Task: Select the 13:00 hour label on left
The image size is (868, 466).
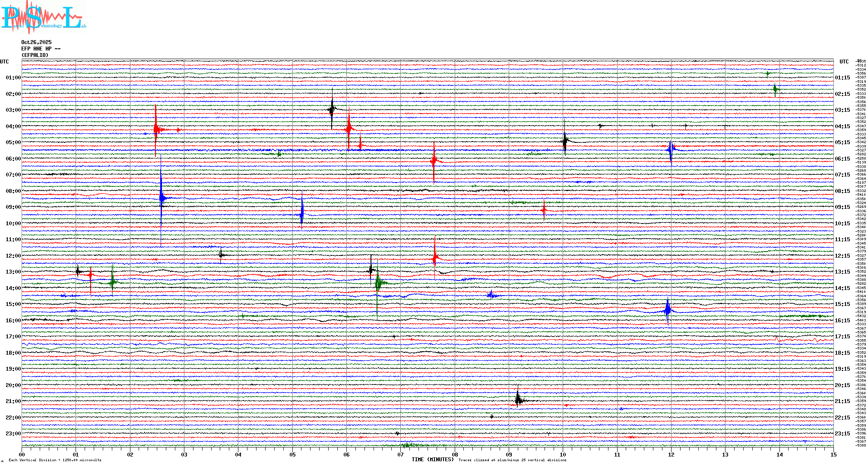Action: click(x=13, y=272)
